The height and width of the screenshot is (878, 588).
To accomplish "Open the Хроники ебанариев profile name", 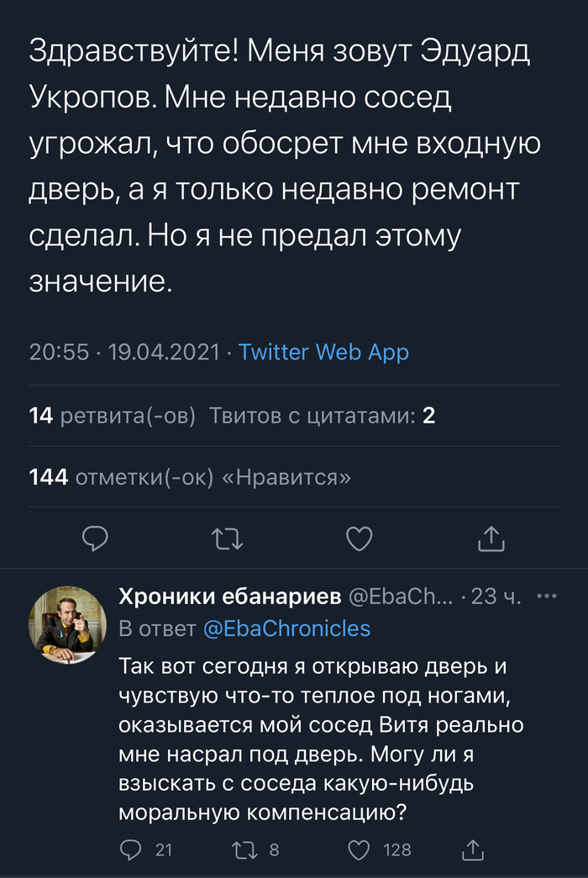I will point(229,597).
